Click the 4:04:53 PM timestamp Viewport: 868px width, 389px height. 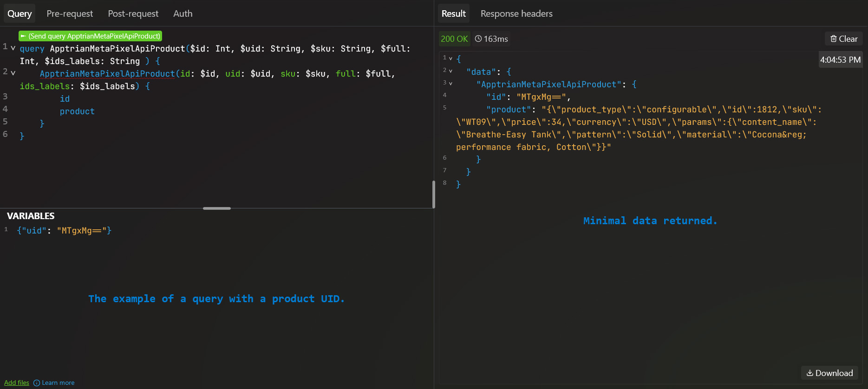coord(841,60)
